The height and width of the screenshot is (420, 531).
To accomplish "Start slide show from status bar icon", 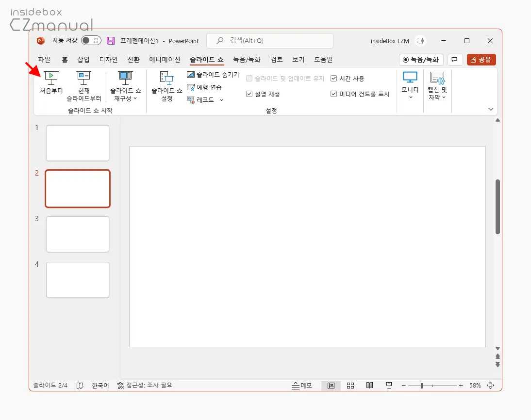I will click(389, 386).
